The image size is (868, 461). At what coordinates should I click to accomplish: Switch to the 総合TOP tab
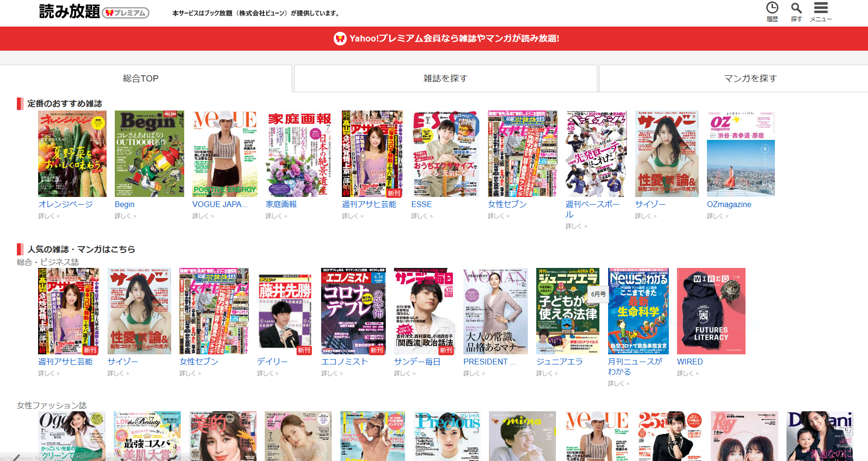(x=141, y=78)
